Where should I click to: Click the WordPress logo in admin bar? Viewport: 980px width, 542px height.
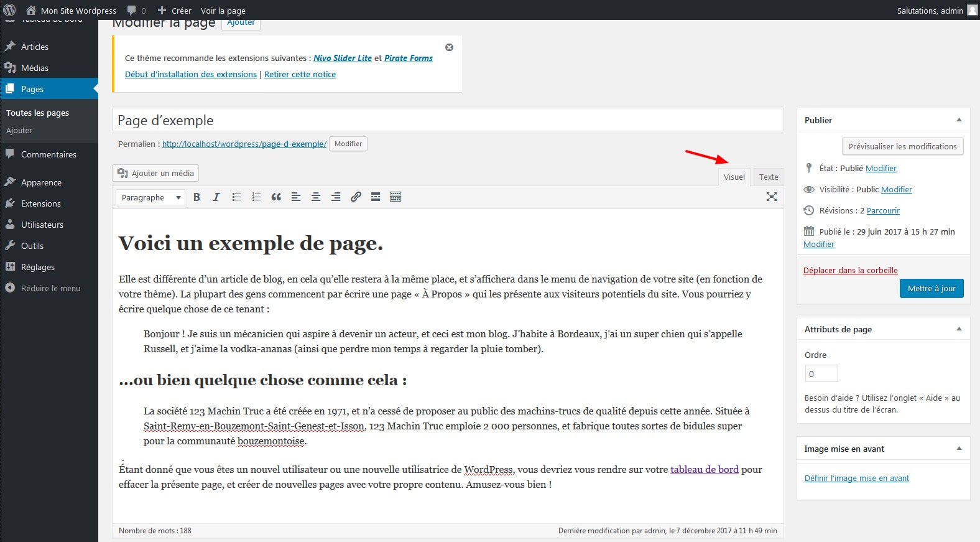click(x=9, y=10)
